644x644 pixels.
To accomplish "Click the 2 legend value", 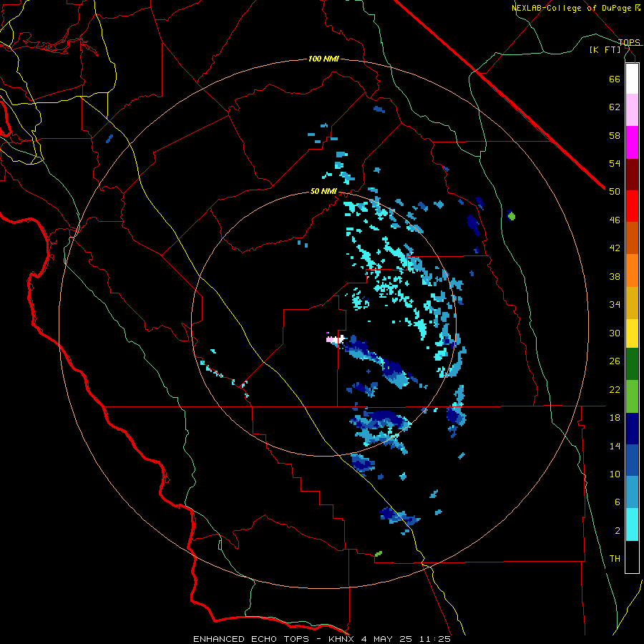I will [x=618, y=531].
